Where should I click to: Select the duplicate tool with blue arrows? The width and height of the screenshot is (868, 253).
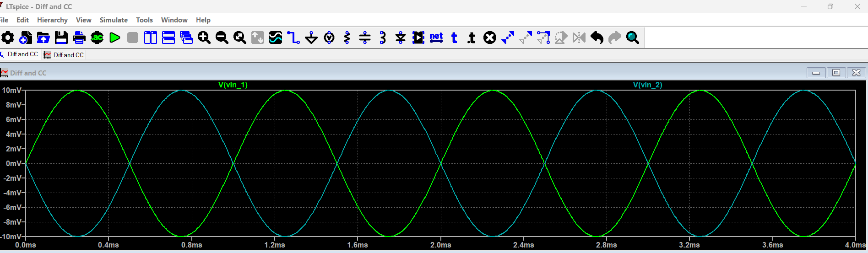tap(508, 38)
